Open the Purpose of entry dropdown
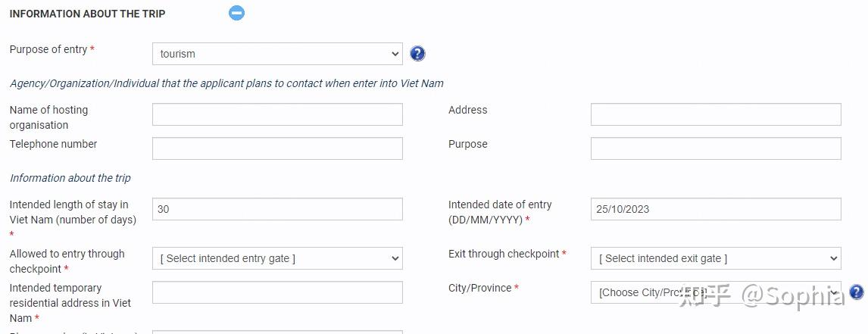This screenshot has width=868, height=334. pyautogui.click(x=277, y=54)
